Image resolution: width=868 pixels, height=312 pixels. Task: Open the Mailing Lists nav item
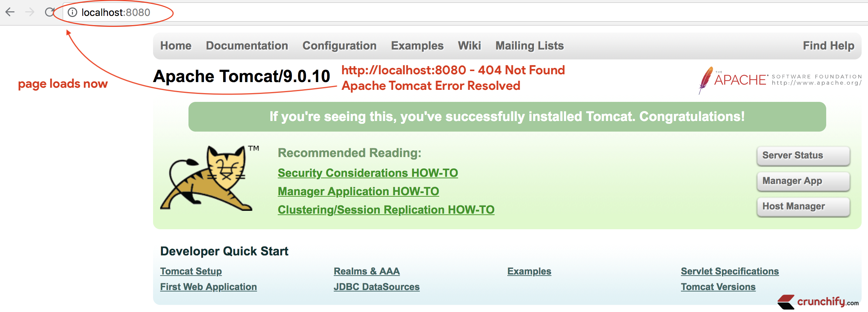click(530, 46)
